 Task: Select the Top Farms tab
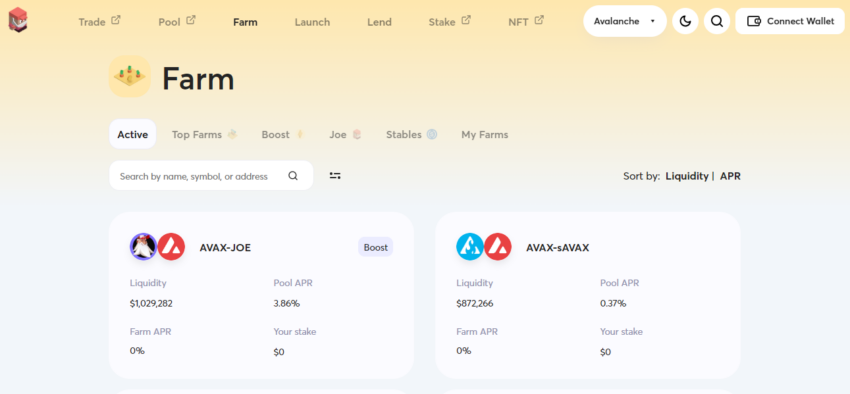point(204,134)
